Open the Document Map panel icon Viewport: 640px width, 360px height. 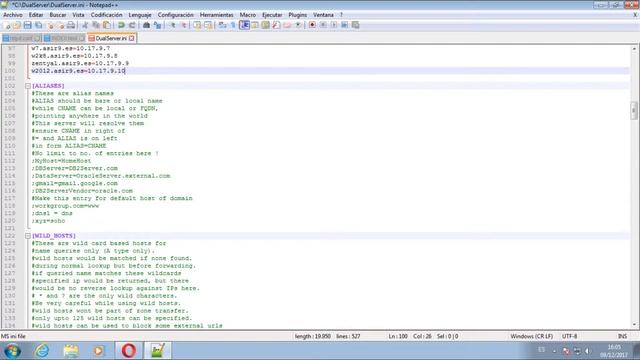pos(265,25)
